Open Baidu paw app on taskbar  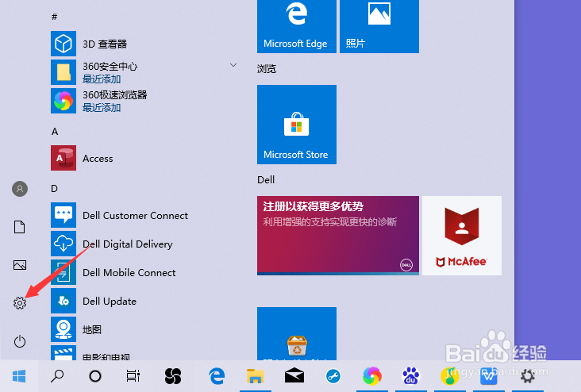(x=411, y=376)
